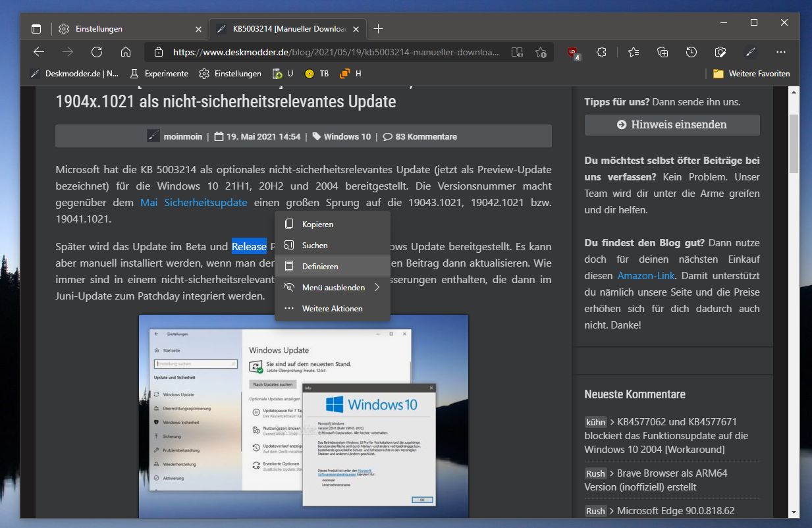Choose Suchen in context menu

(x=333, y=246)
